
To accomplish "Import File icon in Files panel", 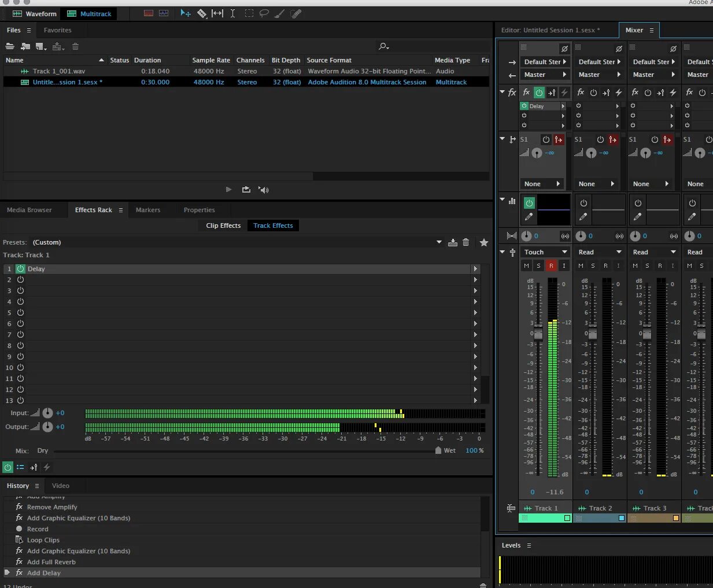I will 25,46.
